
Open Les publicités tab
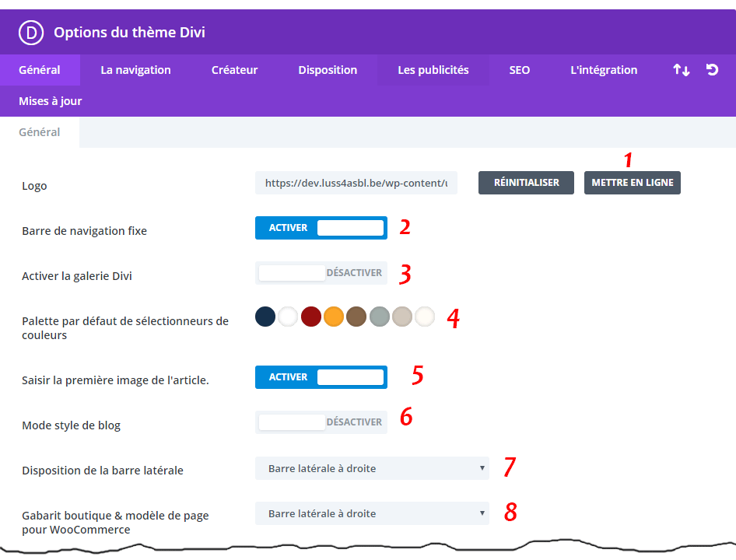433,70
